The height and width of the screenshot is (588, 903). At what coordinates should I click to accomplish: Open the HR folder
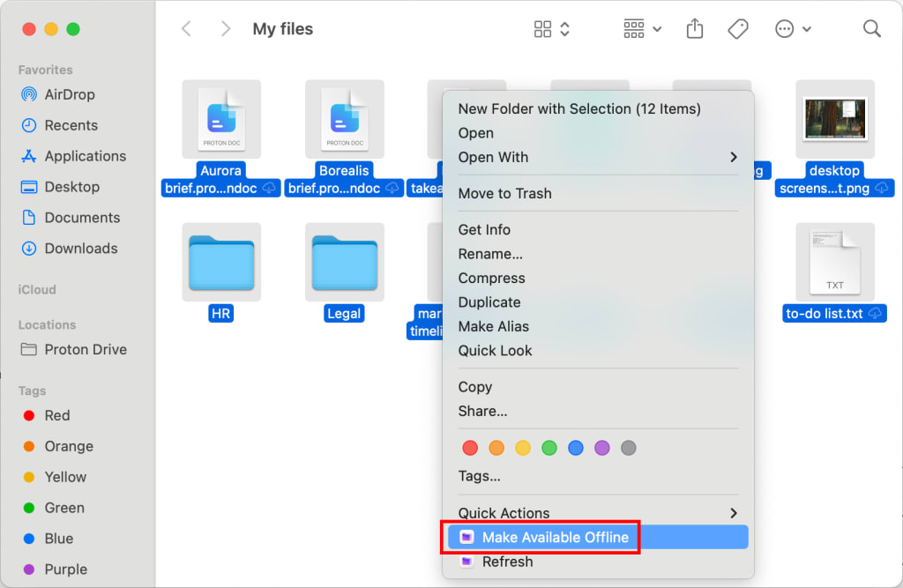coord(221,262)
